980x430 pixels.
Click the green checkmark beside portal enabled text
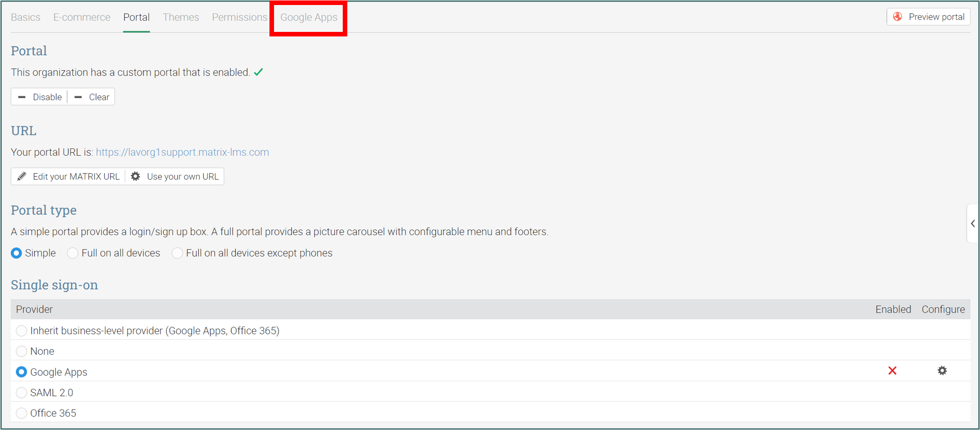click(259, 72)
